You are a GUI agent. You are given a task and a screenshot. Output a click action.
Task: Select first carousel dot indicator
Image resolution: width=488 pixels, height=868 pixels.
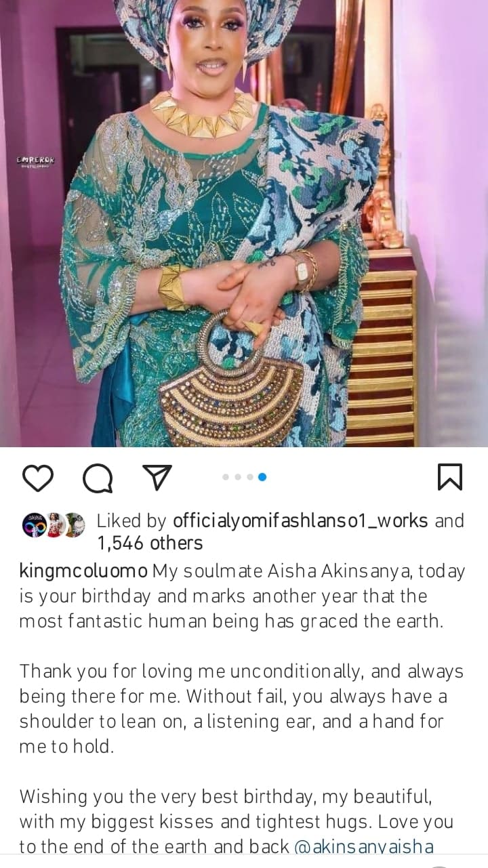(x=226, y=477)
